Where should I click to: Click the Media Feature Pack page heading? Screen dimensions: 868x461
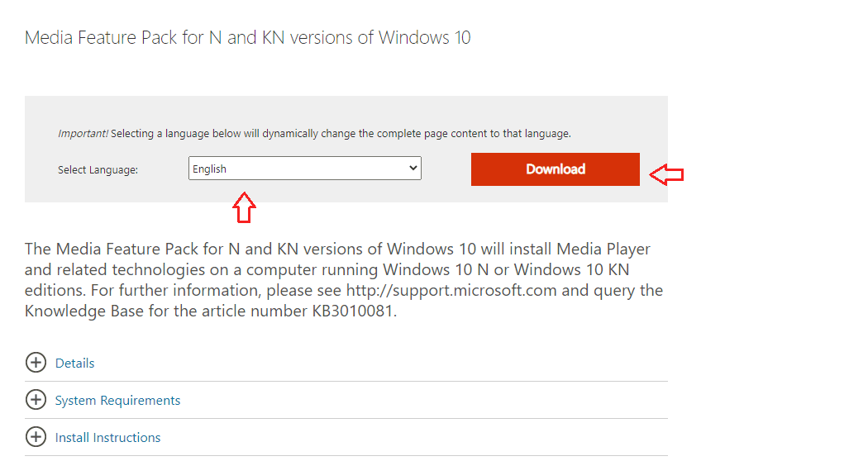(x=247, y=38)
